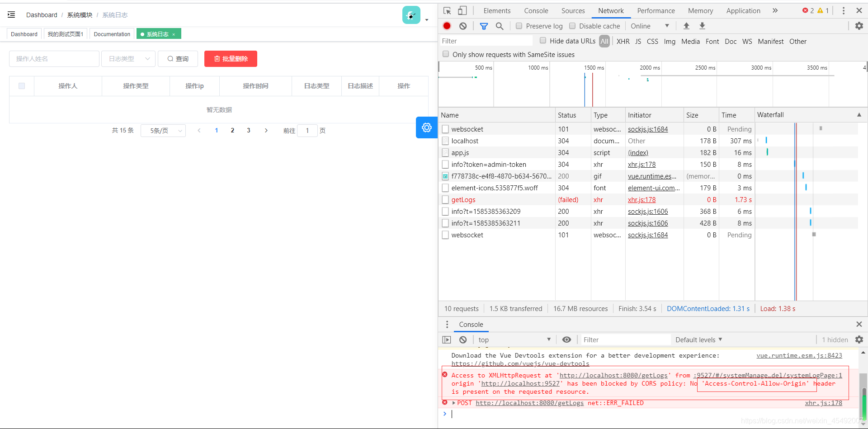
Task: Toggle the console sidebar icon
Action: (447, 339)
